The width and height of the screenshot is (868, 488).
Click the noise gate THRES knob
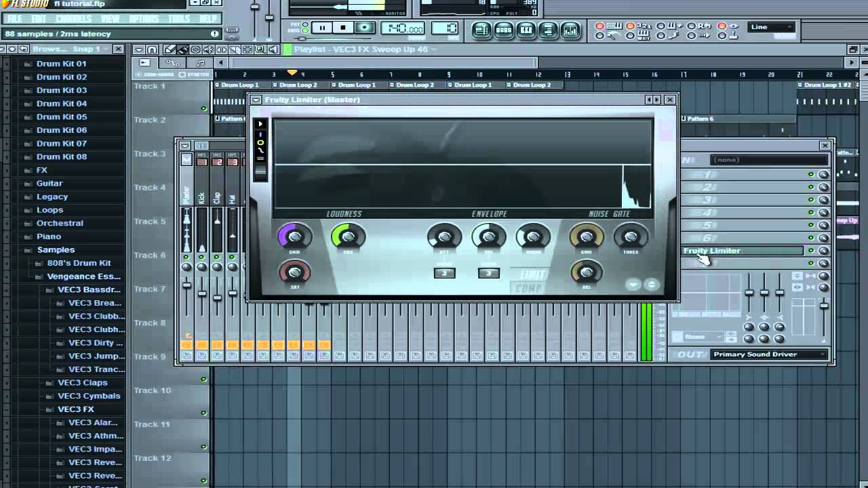(631, 237)
